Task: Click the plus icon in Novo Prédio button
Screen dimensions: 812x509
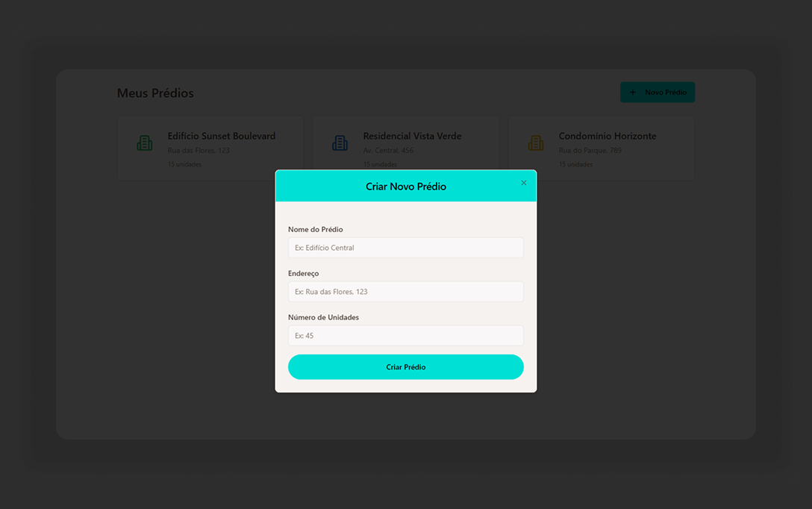Action: (x=633, y=93)
